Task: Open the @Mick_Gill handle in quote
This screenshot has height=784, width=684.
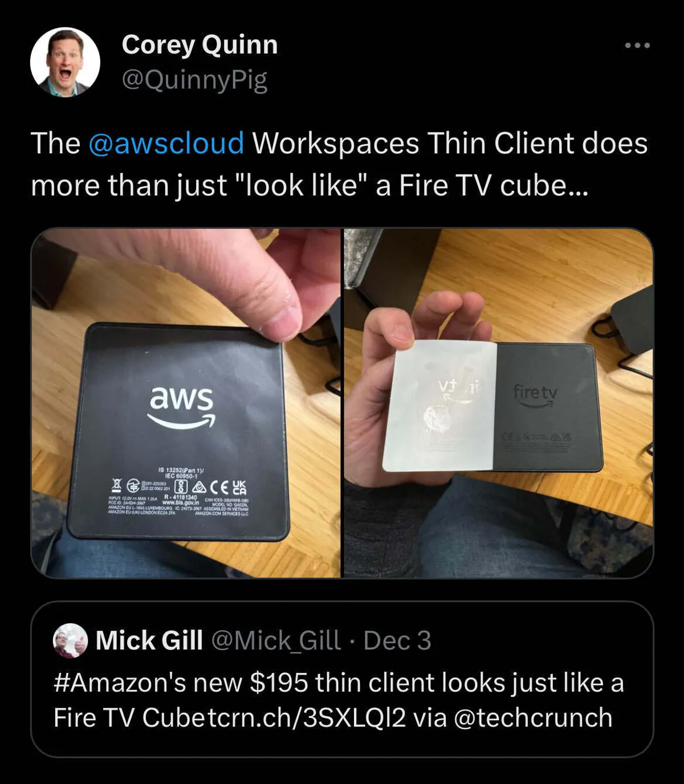Action: click(276, 640)
